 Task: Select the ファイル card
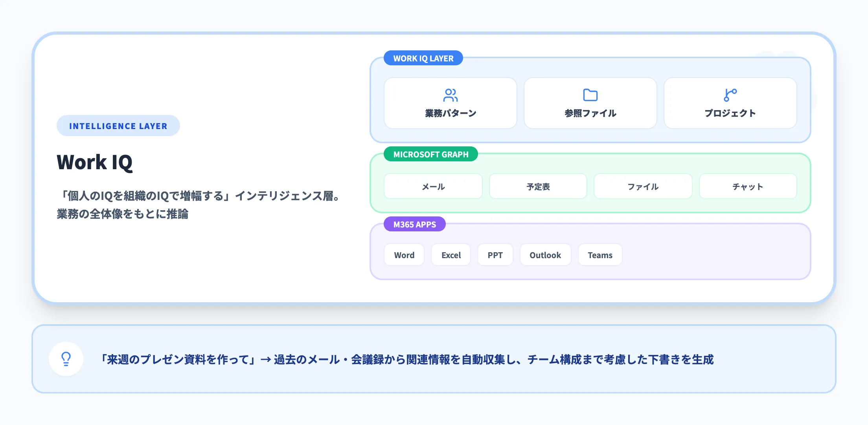[643, 186]
